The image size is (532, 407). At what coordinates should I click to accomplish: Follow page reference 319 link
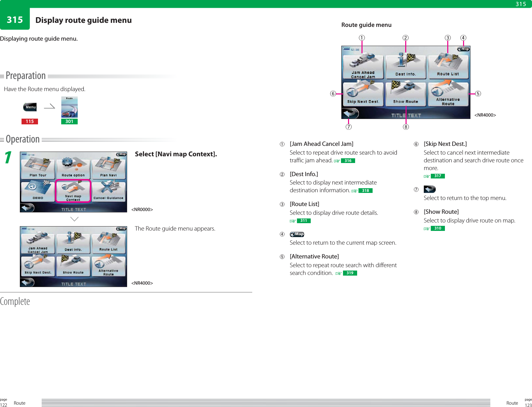point(350,273)
